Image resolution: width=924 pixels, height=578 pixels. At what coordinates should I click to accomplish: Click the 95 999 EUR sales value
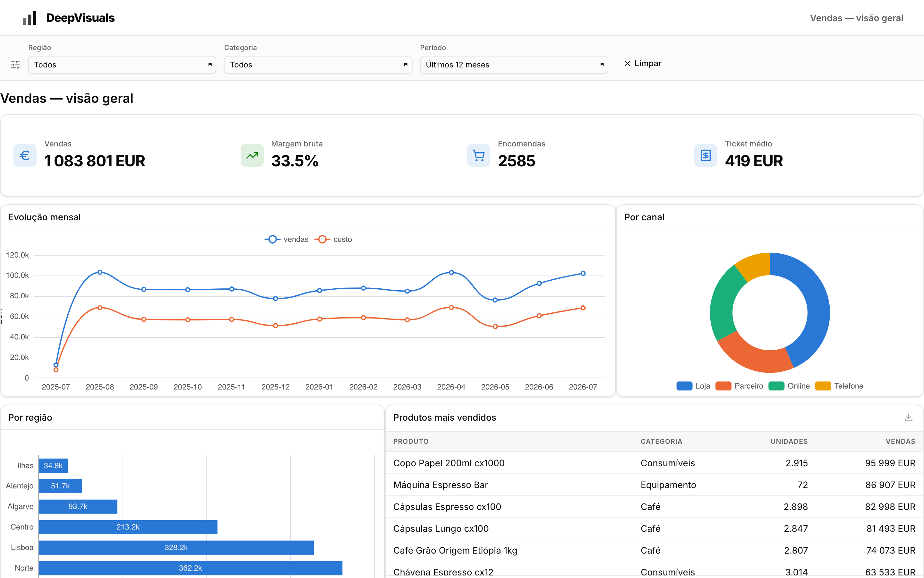890,463
